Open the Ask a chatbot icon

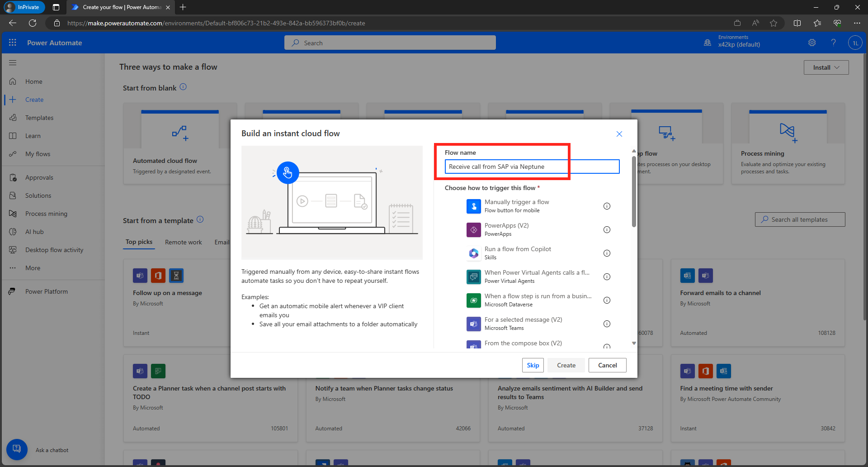click(x=17, y=450)
